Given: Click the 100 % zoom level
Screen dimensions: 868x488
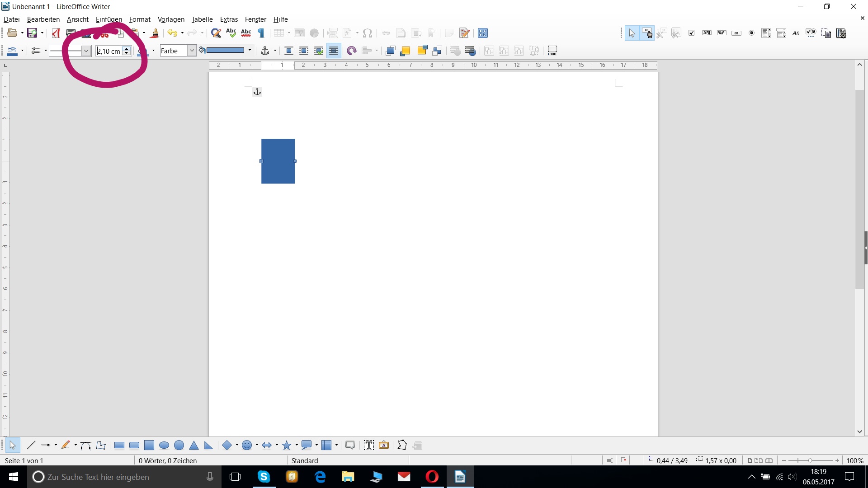Looking at the screenshot, I should coord(855,460).
